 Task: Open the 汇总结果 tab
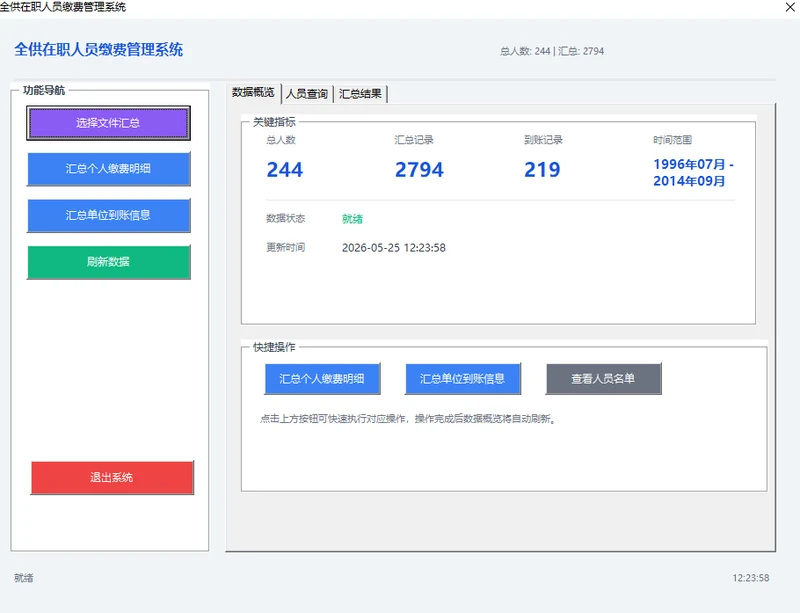click(x=360, y=94)
